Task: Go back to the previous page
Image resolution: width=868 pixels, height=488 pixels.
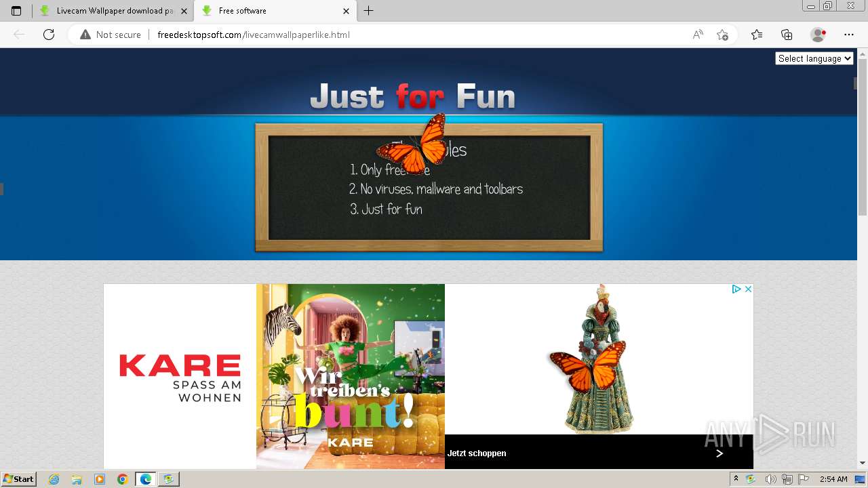Action: (19, 35)
